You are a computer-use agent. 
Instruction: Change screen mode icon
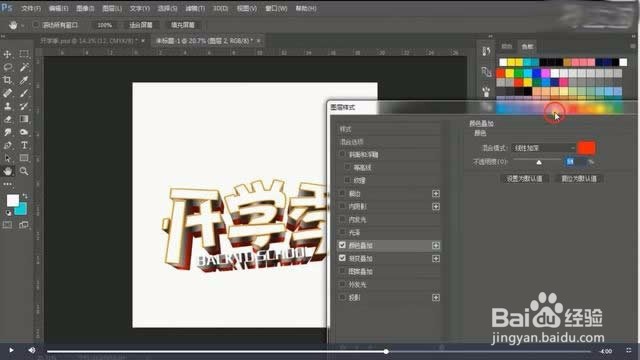[x=24, y=225]
